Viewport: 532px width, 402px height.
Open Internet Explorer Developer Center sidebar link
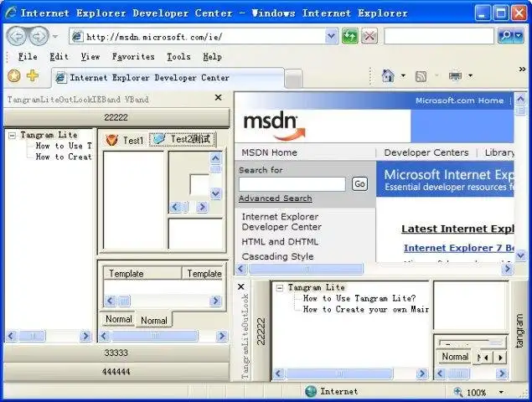point(281,222)
